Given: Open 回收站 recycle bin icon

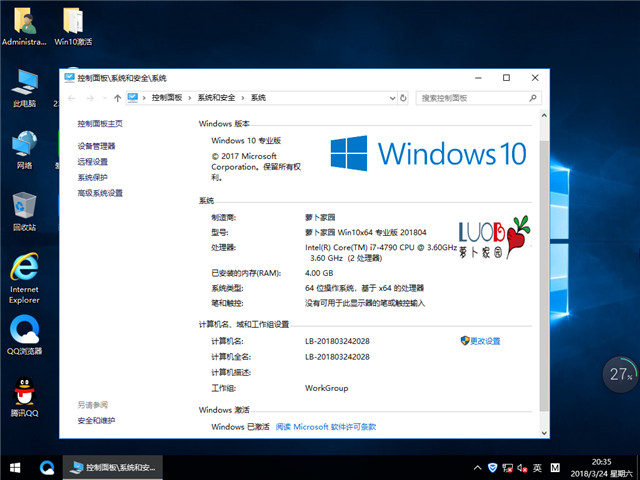Looking at the screenshot, I should 24,211.
